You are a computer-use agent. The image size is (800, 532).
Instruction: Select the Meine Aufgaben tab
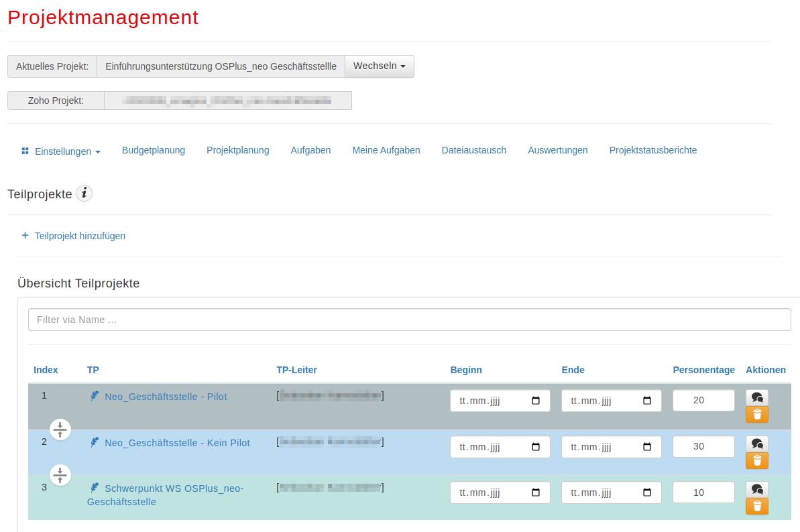click(x=386, y=150)
